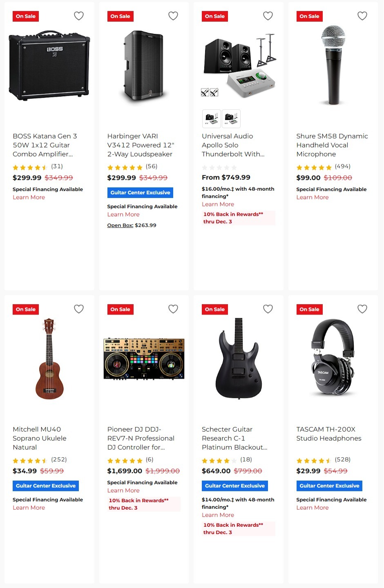Favorite the Shure SM58 microphone
384x588 pixels.
point(362,16)
